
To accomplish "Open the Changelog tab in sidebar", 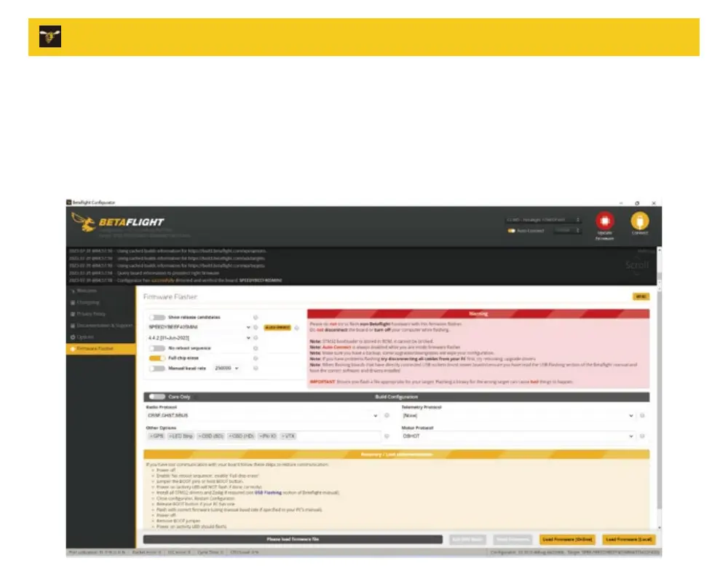I will coord(100,302).
